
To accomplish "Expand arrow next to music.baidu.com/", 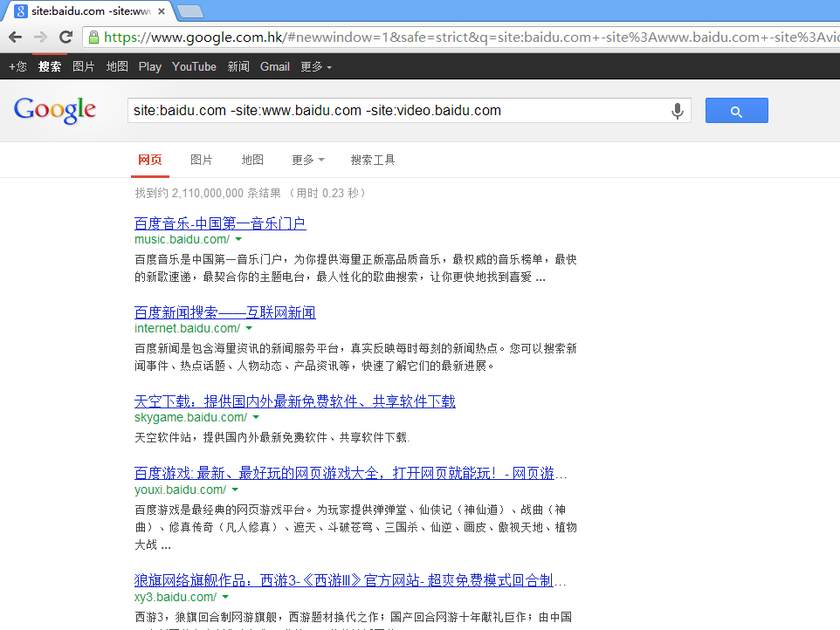I will click(238, 239).
